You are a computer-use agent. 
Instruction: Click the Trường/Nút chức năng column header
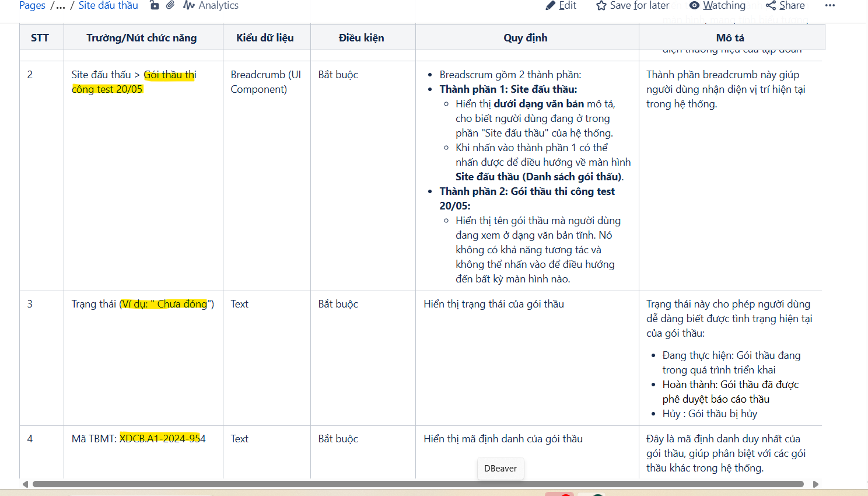click(x=142, y=38)
